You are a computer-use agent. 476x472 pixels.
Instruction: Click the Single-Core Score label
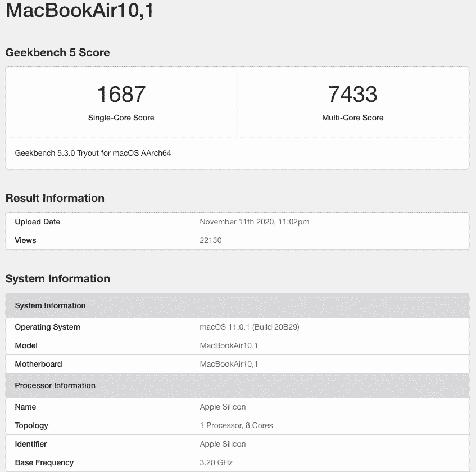pos(121,118)
